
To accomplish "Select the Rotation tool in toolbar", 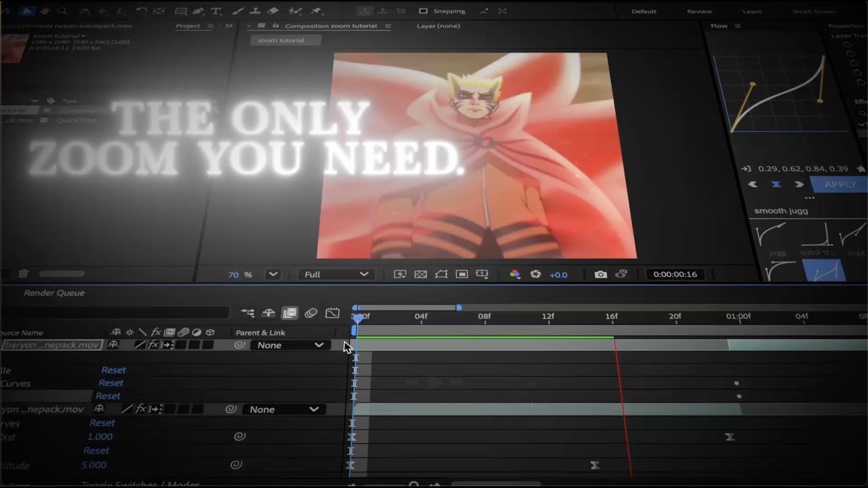I will click(x=141, y=11).
